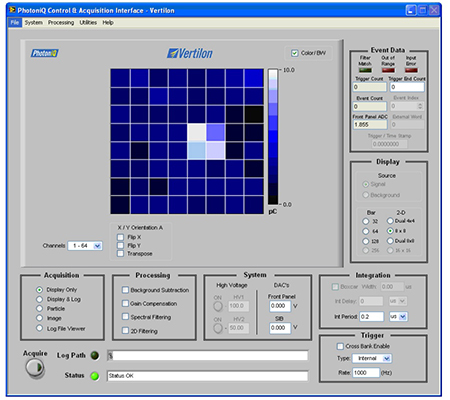This screenshot has height=400, width=450.
Task: Click the Filter Match indicator LED
Action: click(365, 70)
